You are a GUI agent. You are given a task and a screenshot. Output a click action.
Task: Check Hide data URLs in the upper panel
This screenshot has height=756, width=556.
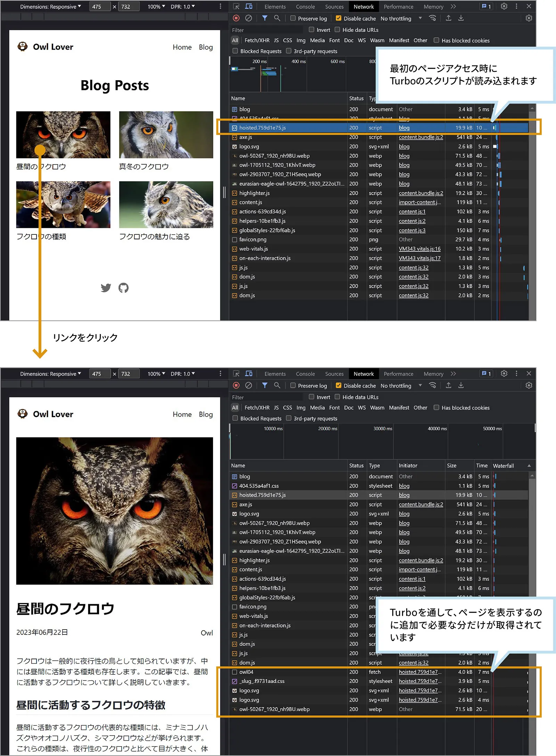337,30
